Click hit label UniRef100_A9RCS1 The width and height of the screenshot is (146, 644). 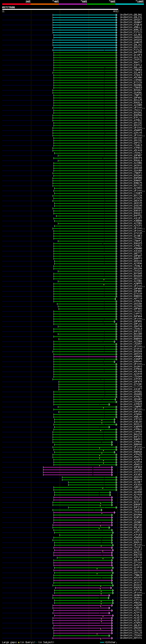pyautogui.click(x=131, y=487)
